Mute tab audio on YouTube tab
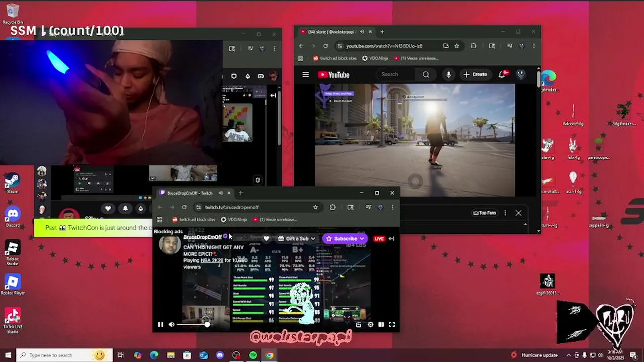Screen dimensions: 644x362 [x=362, y=32]
